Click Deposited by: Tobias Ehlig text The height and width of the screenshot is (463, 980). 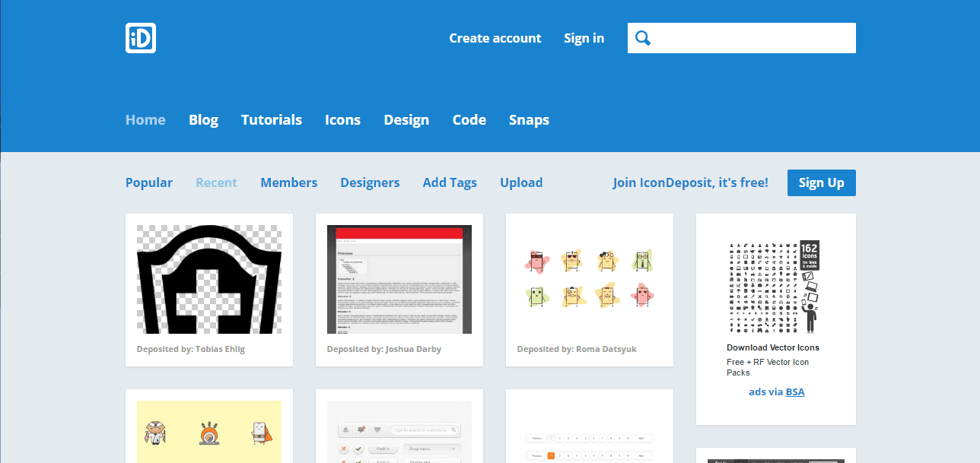click(x=191, y=349)
